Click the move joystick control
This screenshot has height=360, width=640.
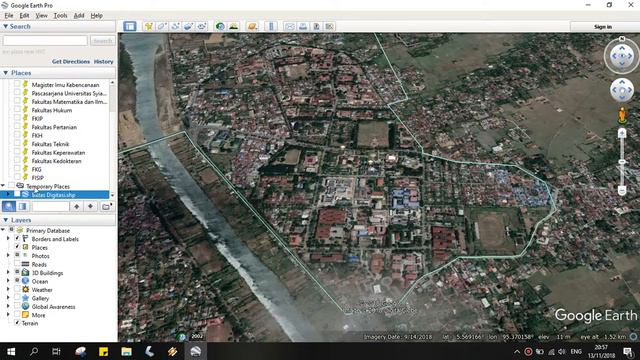pyautogui.click(x=622, y=90)
